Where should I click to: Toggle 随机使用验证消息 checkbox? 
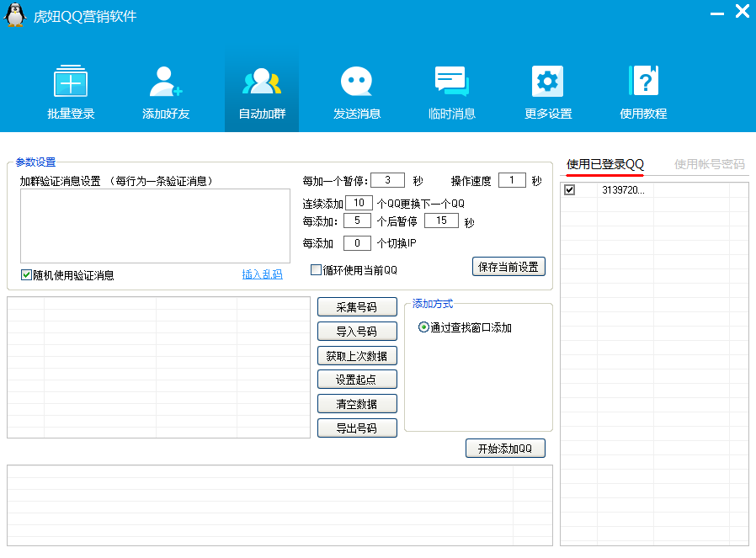point(26,274)
